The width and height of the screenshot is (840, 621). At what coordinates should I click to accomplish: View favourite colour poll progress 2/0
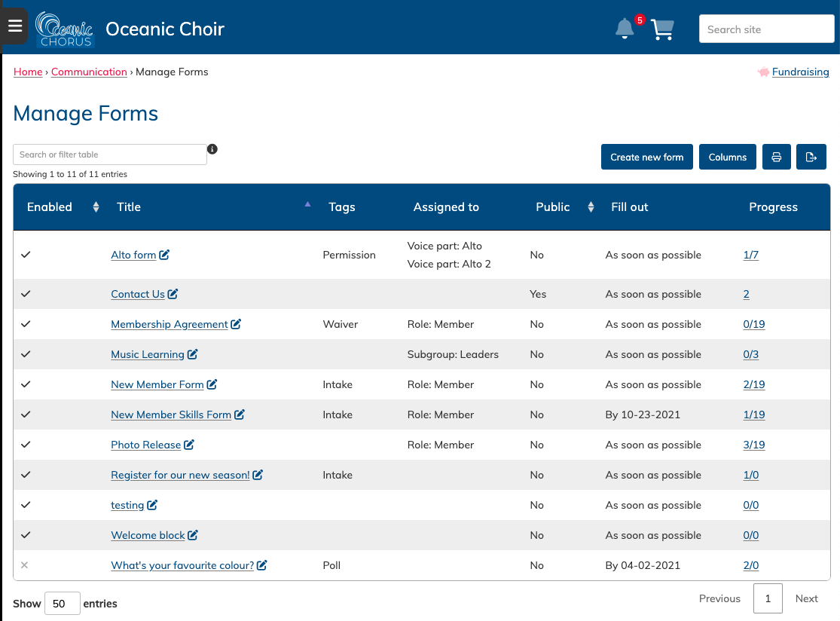pyautogui.click(x=750, y=565)
